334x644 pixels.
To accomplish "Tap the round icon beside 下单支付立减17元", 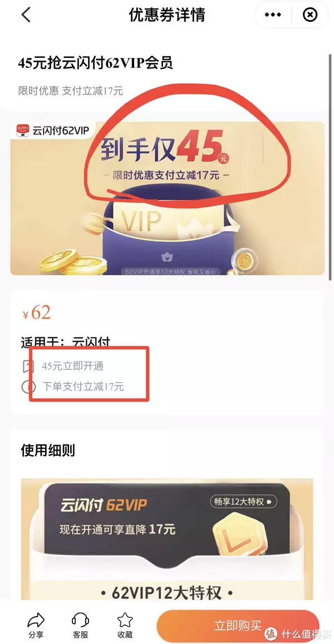I will coord(26,387).
